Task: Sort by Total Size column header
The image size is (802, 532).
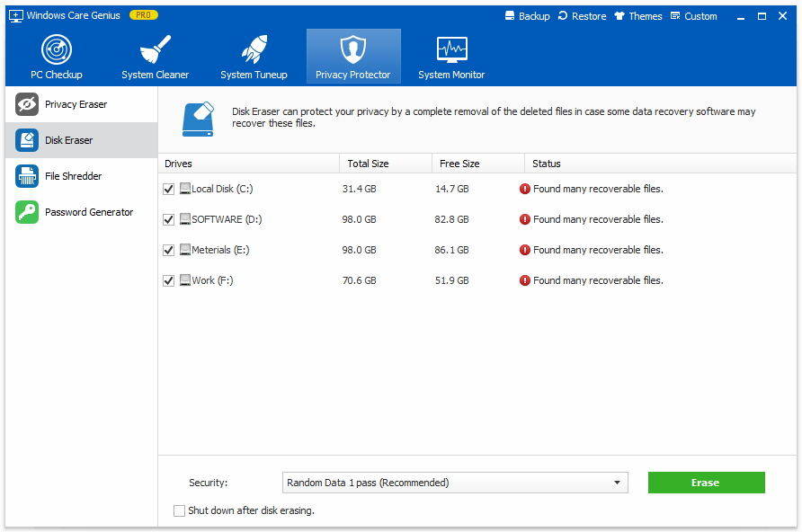Action: click(x=386, y=164)
